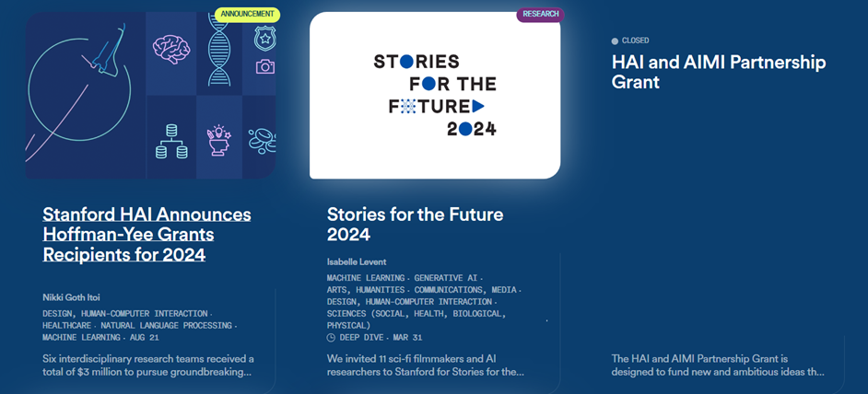
Task: Click the brain icon in the grants illustration
Action: pyautogui.click(x=171, y=48)
